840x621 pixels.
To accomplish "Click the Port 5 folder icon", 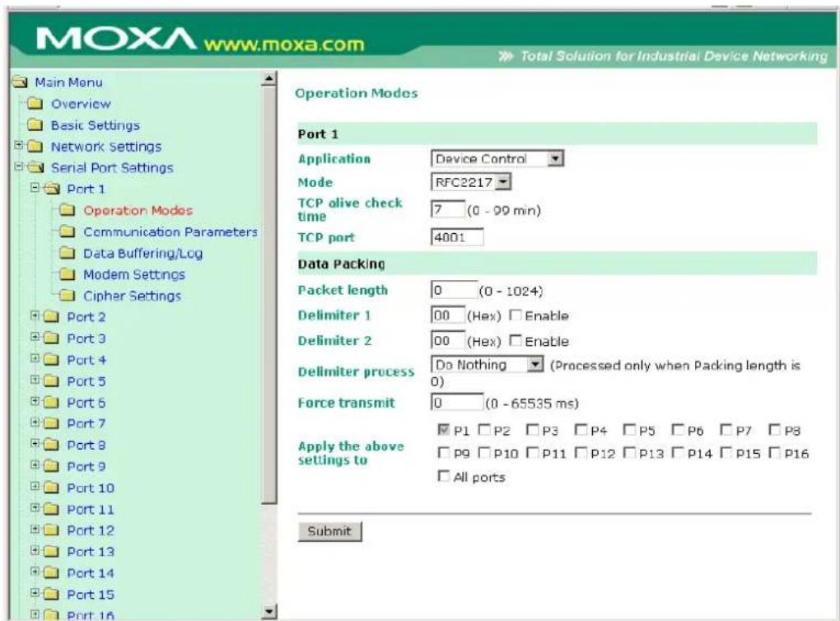I will 51,381.
